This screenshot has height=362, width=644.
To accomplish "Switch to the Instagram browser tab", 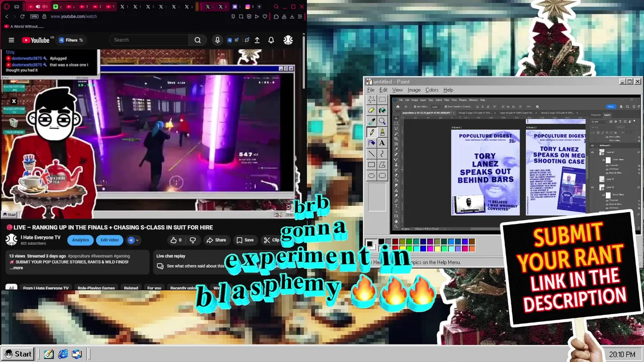I will coord(248,7).
